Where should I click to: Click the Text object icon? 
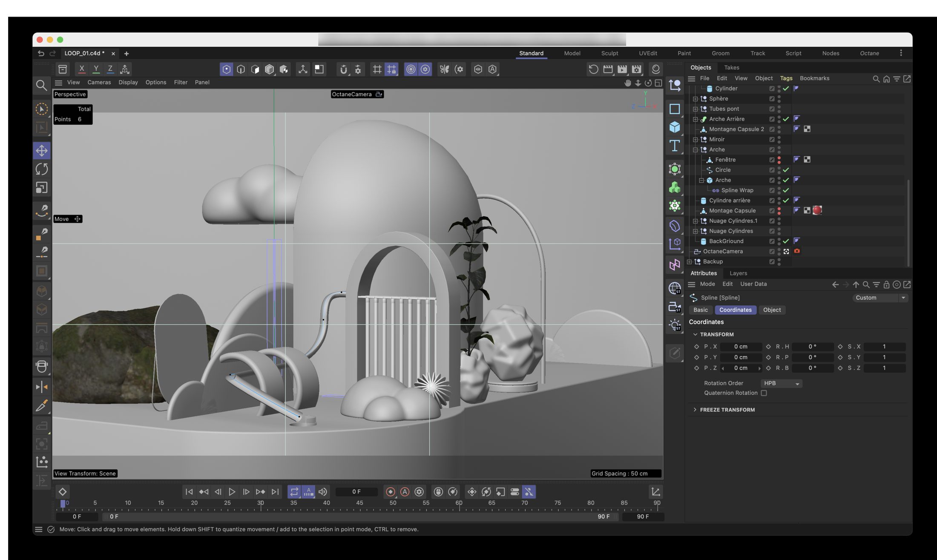tap(675, 146)
